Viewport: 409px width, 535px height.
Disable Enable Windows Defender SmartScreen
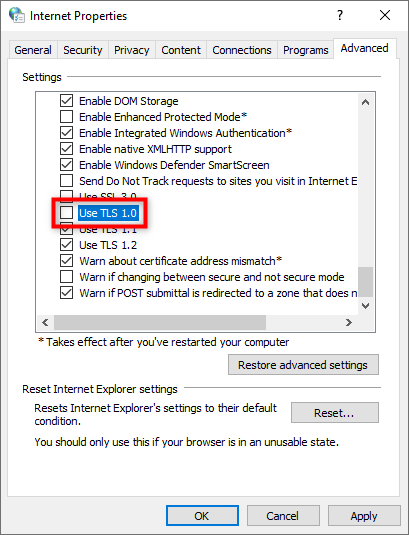[67, 165]
